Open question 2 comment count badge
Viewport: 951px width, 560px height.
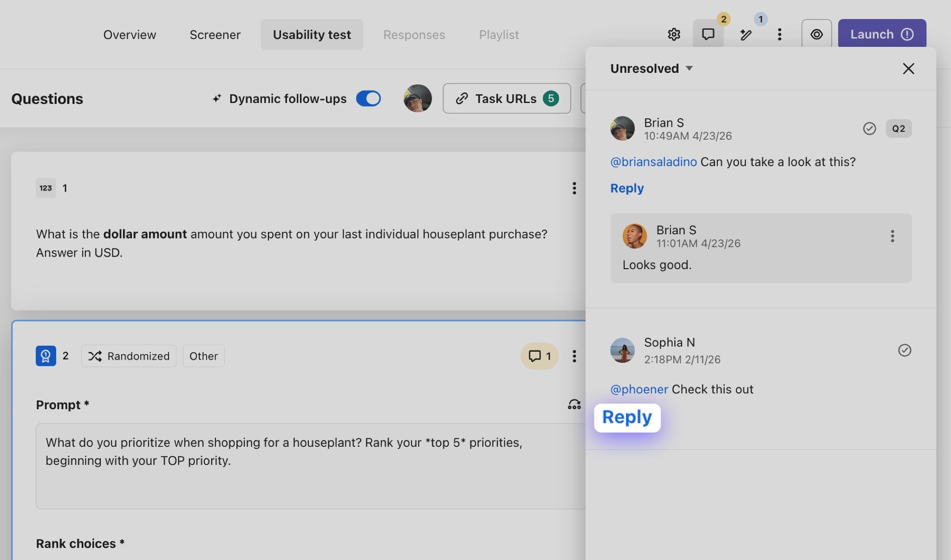coord(540,356)
